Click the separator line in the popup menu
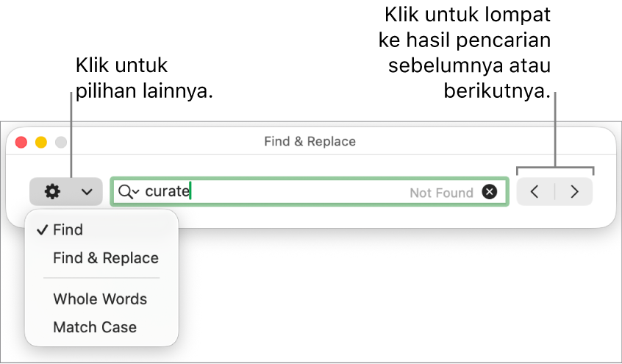 [x=101, y=279]
